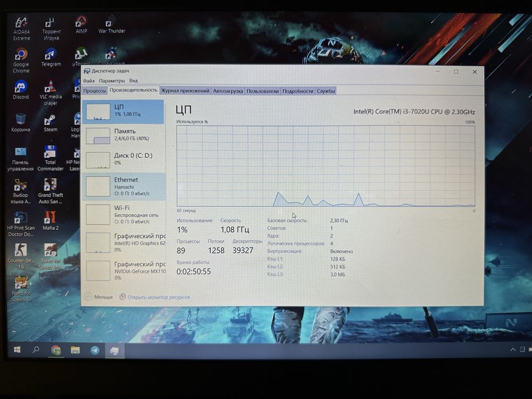
Task: Launch AIMP from desktop
Action: [x=81, y=25]
